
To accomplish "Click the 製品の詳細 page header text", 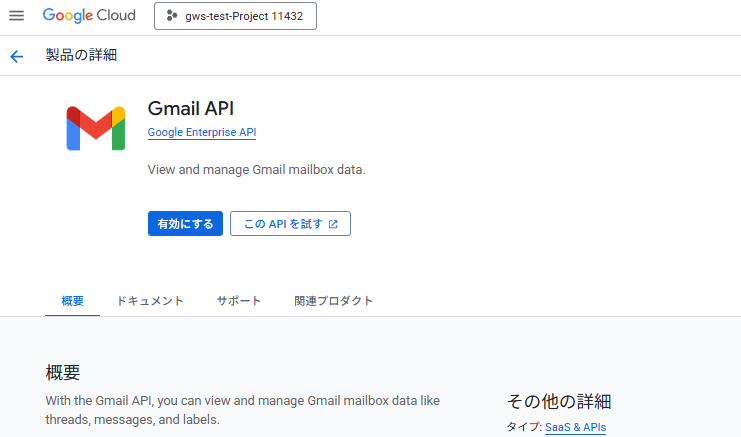I will pyautogui.click(x=81, y=56).
